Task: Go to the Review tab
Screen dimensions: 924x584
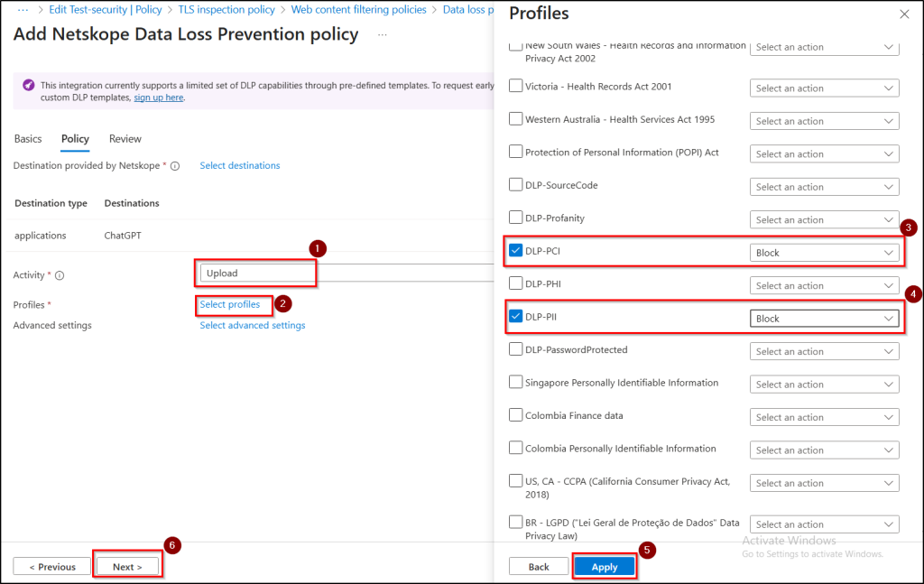Action: coord(125,139)
